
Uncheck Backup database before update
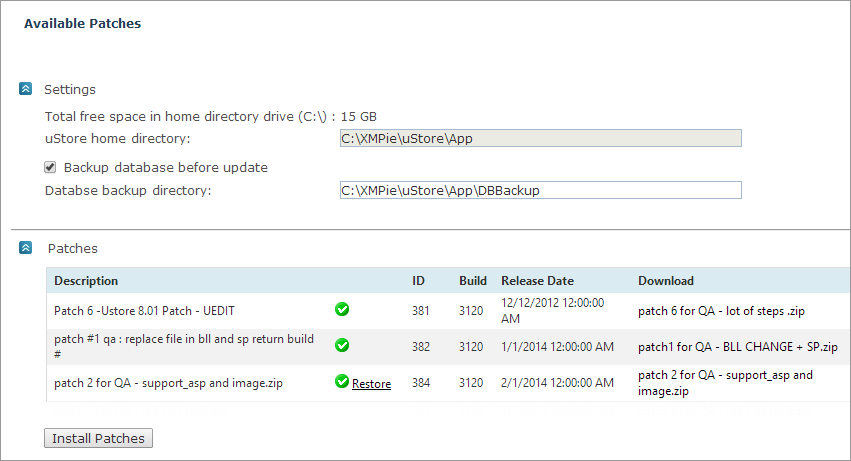50,167
